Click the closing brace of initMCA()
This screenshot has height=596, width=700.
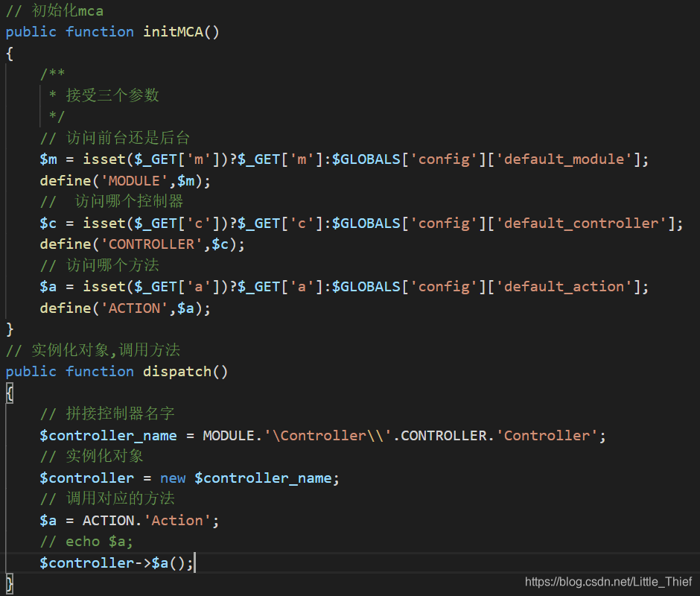tap(10, 330)
